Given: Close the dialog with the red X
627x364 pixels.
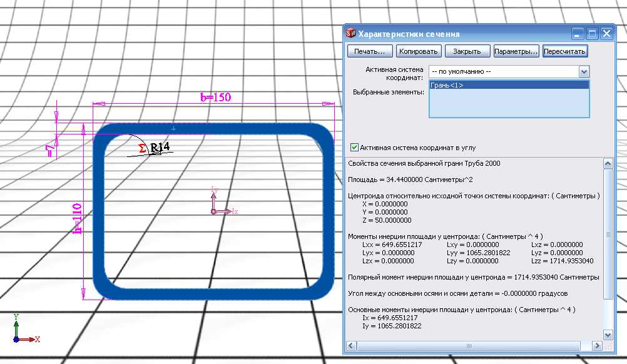Looking at the screenshot, I should (606, 34).
